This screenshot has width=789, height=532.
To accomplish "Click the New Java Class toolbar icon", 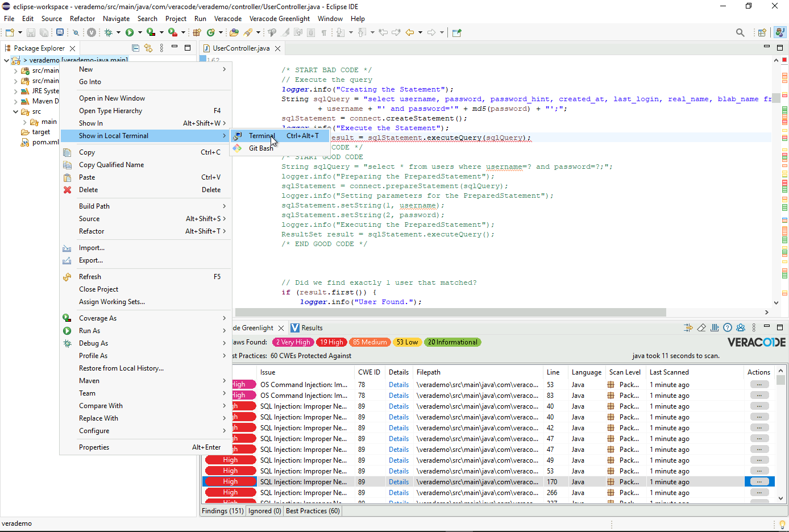I will tap(211, 32).
